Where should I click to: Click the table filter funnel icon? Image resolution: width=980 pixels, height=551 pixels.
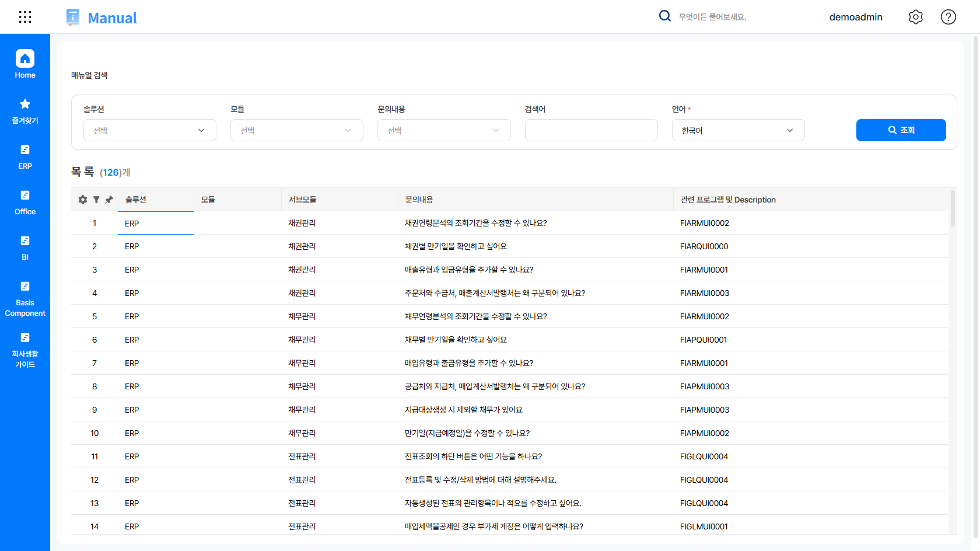click(x=96, y=200)
